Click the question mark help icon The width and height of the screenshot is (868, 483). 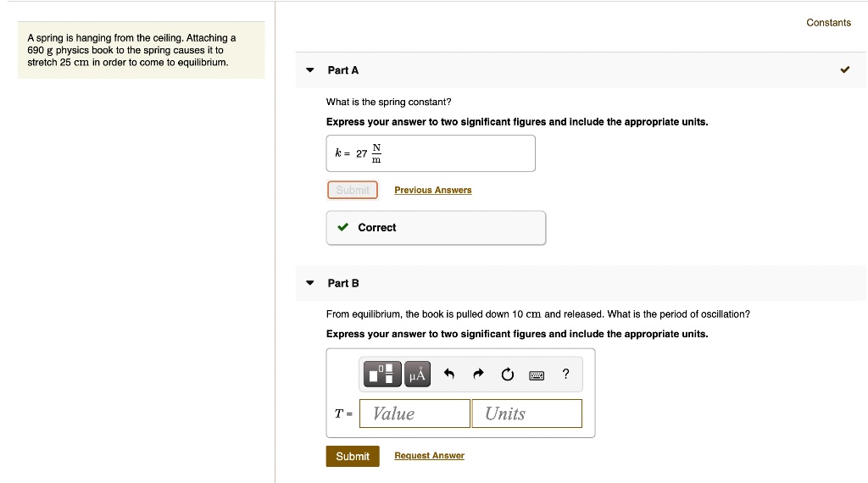[565, 374]
